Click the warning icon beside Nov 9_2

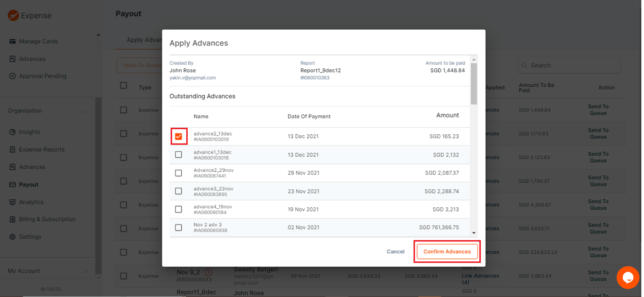208,272
